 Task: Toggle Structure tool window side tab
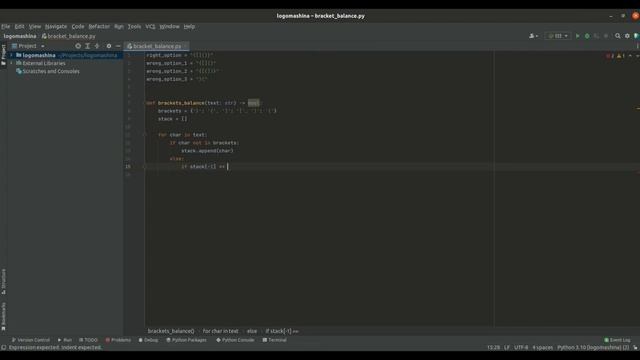pyautogui.click(x=4, y=282)
